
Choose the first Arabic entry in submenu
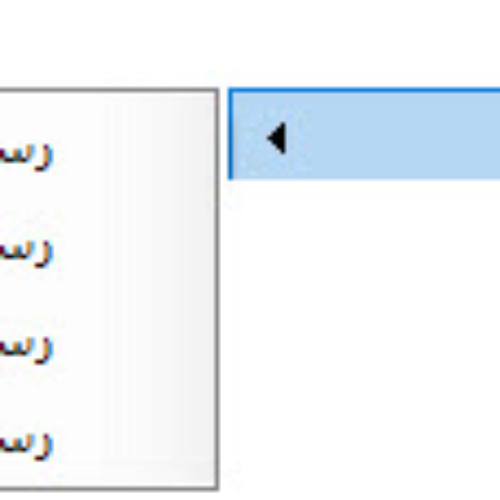[x=26, y=157]
